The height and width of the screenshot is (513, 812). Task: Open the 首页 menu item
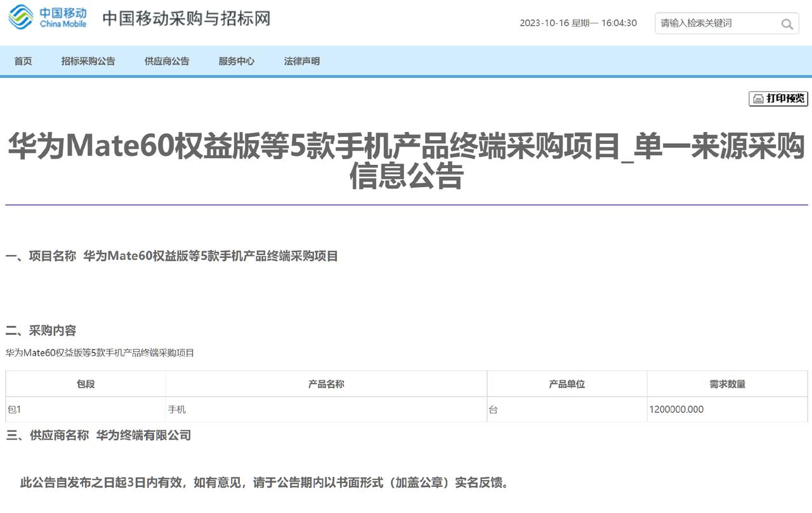[x=23, y=62]
